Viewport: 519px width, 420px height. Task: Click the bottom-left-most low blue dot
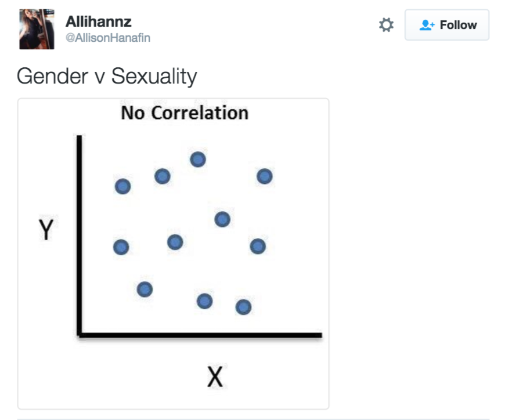tap(145, 289)
